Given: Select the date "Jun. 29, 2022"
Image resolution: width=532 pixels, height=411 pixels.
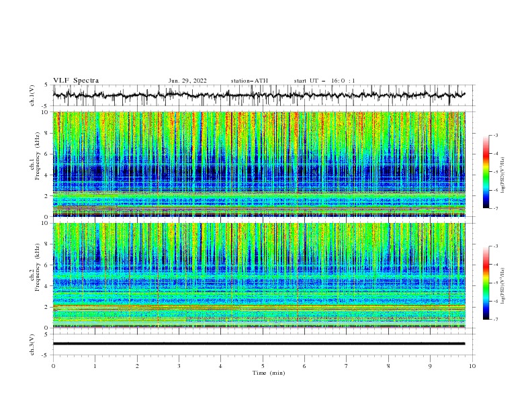Looking at the screenshot, I should coord(187,81).
